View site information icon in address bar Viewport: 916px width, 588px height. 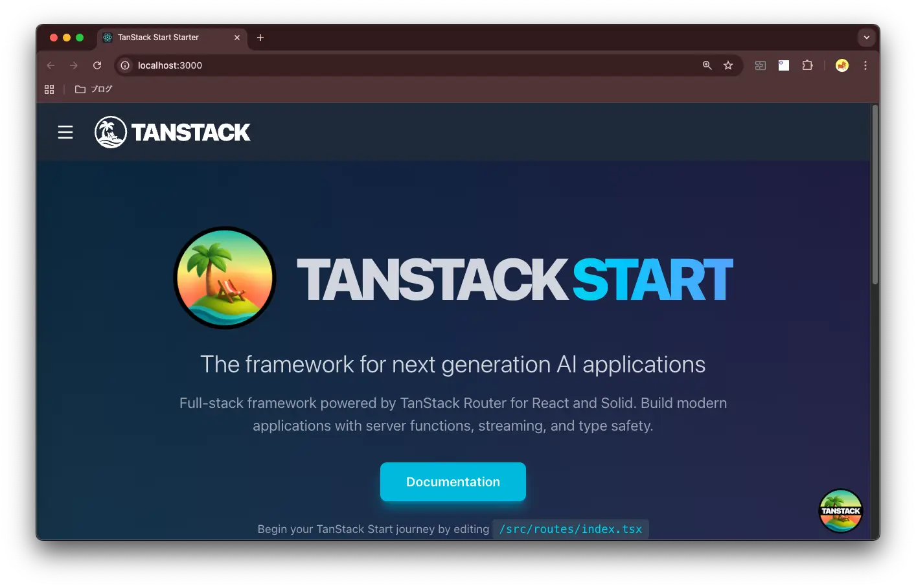125,65
